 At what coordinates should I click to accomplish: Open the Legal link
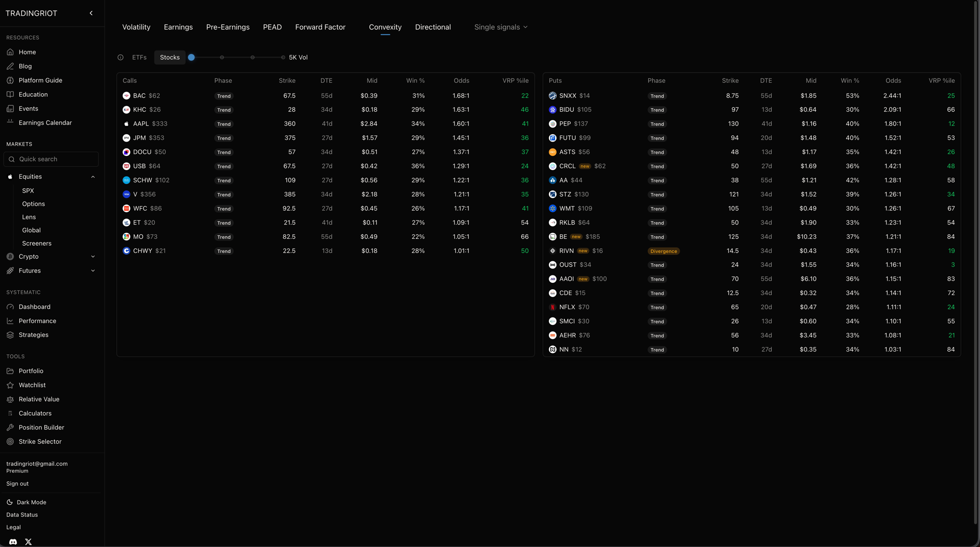14,527
